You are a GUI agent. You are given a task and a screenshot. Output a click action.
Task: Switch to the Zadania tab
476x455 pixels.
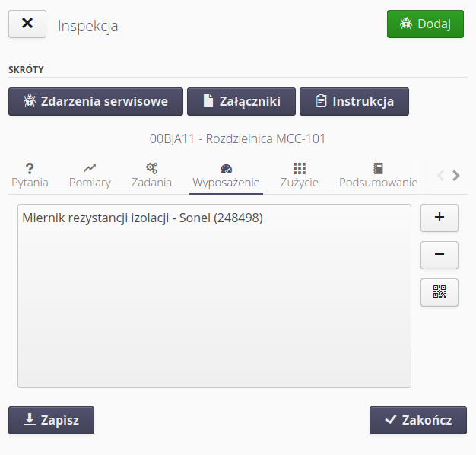[x=151, y=175]
